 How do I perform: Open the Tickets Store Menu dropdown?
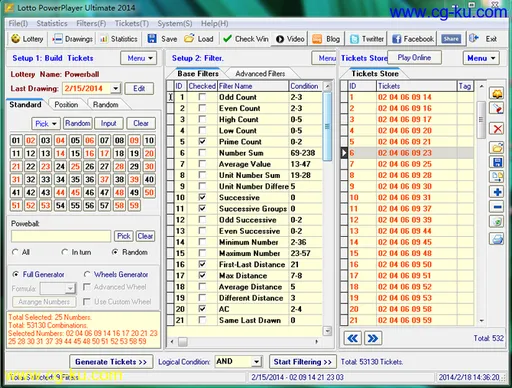click(481, 58)
